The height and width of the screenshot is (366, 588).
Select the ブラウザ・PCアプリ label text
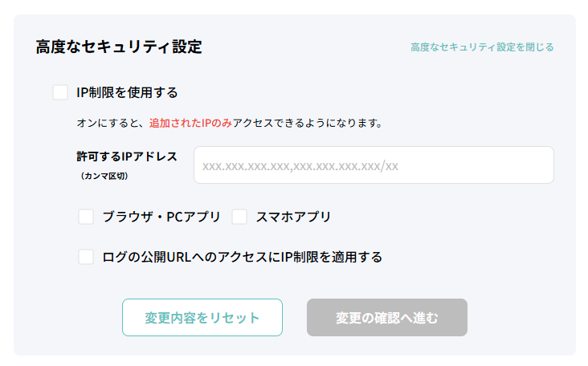161,217
